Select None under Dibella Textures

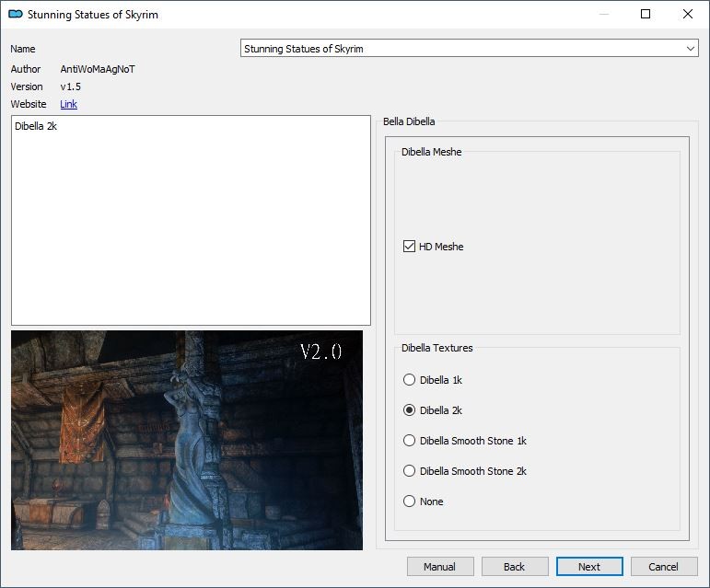(x=410, y=502)
